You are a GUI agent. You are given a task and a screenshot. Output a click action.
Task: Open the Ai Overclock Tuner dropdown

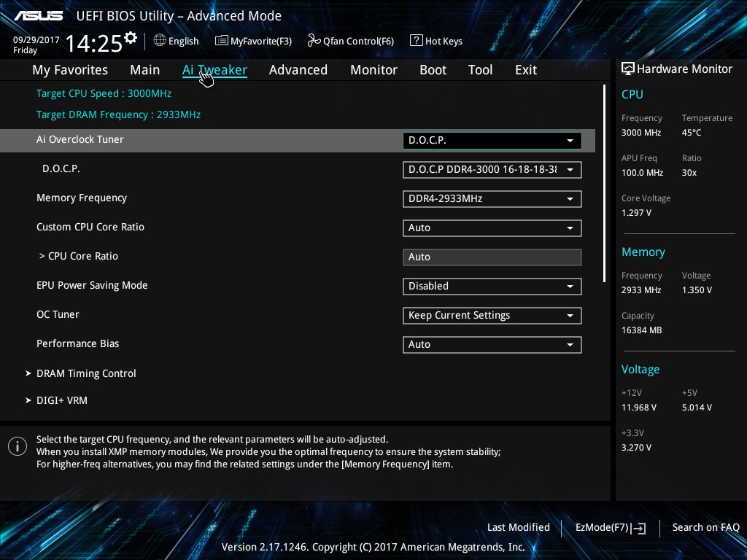pos(492,141)
